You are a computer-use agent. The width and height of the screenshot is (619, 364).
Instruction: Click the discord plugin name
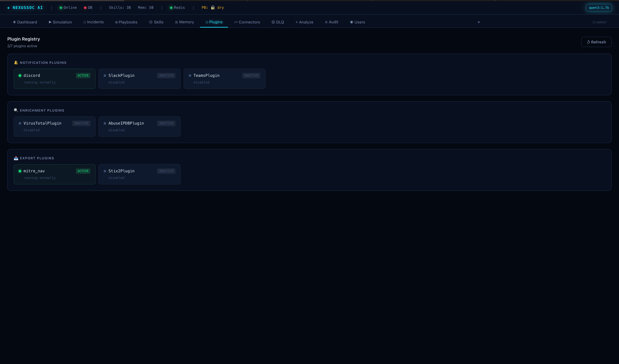32,76
